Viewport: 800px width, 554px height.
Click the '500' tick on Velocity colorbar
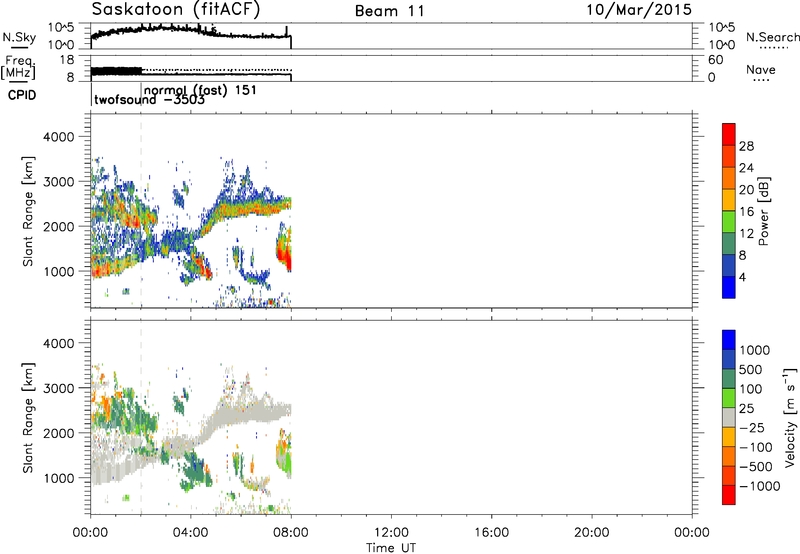[751, 370]
